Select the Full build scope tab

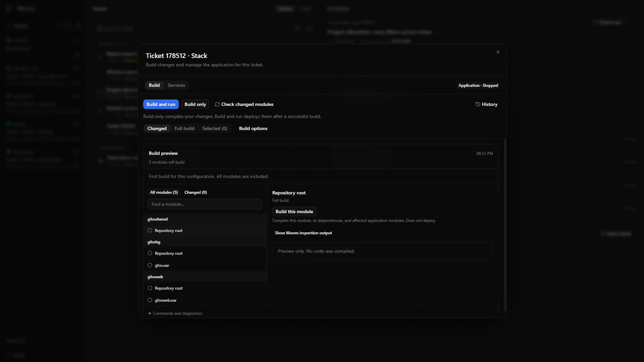[184, 129]
